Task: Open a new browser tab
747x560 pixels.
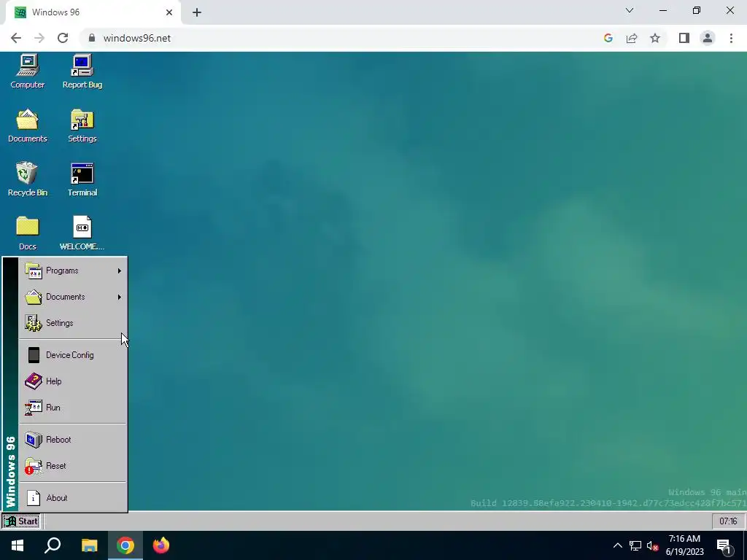Action: click(197, 12)
